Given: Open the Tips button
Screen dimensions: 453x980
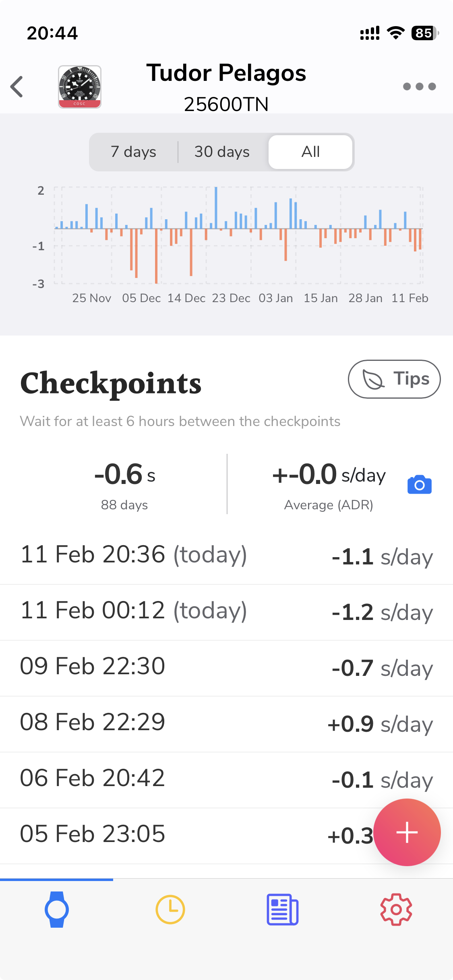Looking at the screenshot, I should tap(394, 379).
